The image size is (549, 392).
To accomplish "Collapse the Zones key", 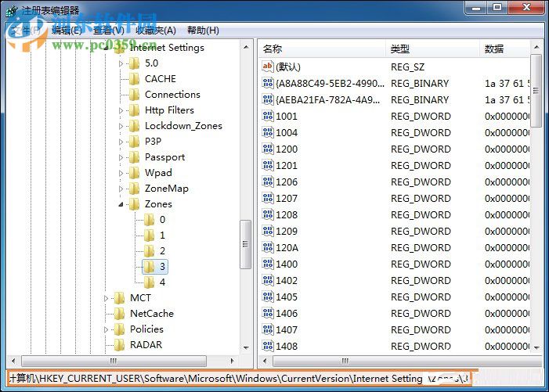I will click(121, 204).
